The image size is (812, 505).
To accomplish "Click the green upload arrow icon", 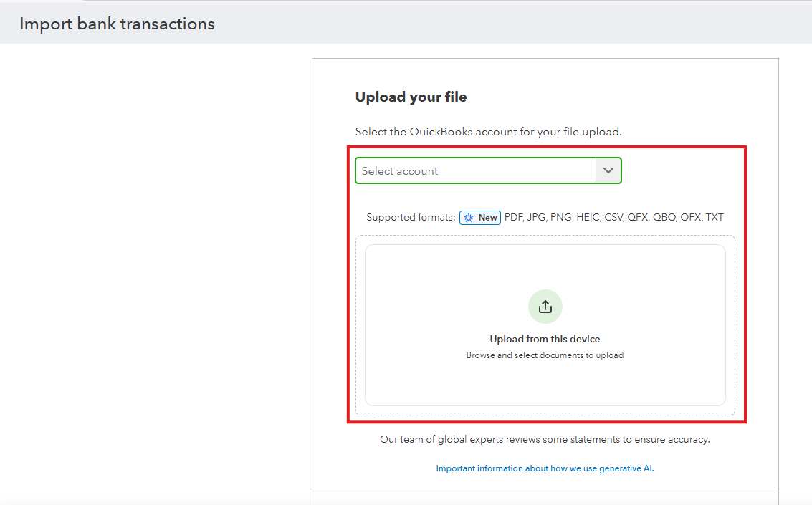I will pos(545,307).
